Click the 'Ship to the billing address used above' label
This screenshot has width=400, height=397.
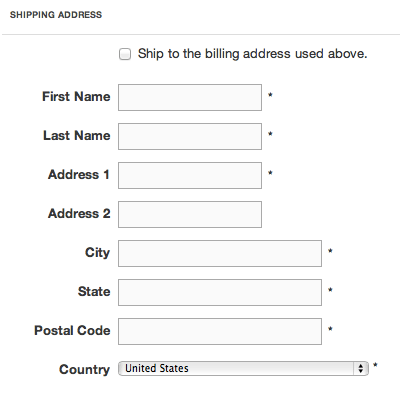click(x=252, y=54)
